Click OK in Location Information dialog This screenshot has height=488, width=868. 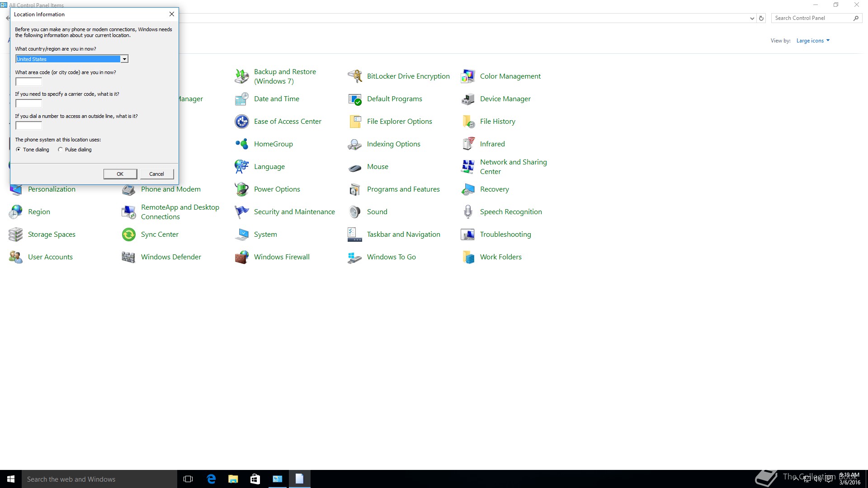click(120, 174)
